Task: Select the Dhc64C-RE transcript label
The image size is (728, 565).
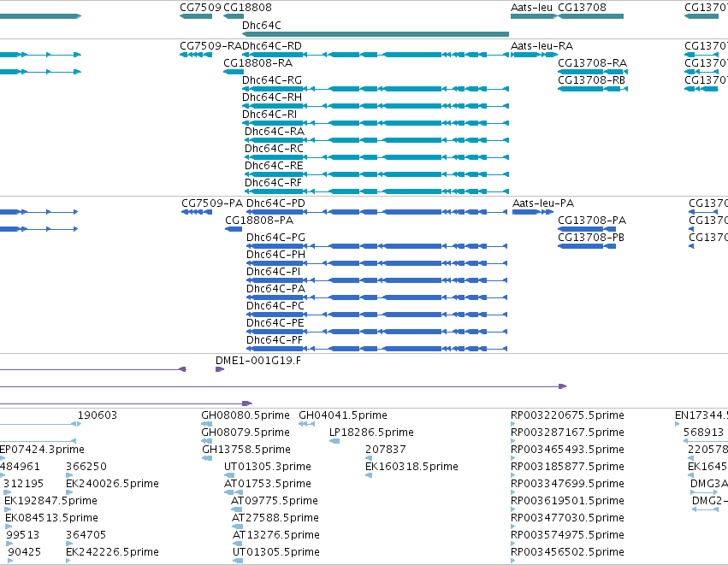Action: [x=274, y=166]
